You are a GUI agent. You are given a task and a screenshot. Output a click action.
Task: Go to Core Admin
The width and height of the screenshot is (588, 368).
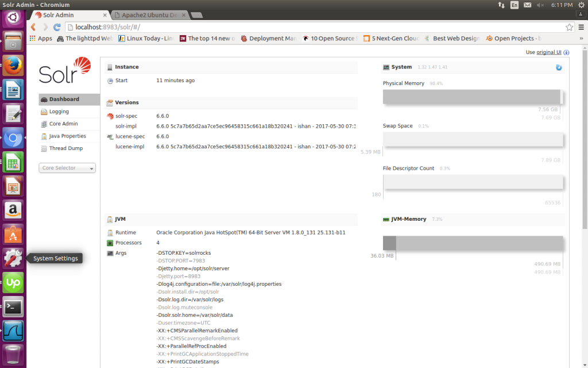coord(63,124)
